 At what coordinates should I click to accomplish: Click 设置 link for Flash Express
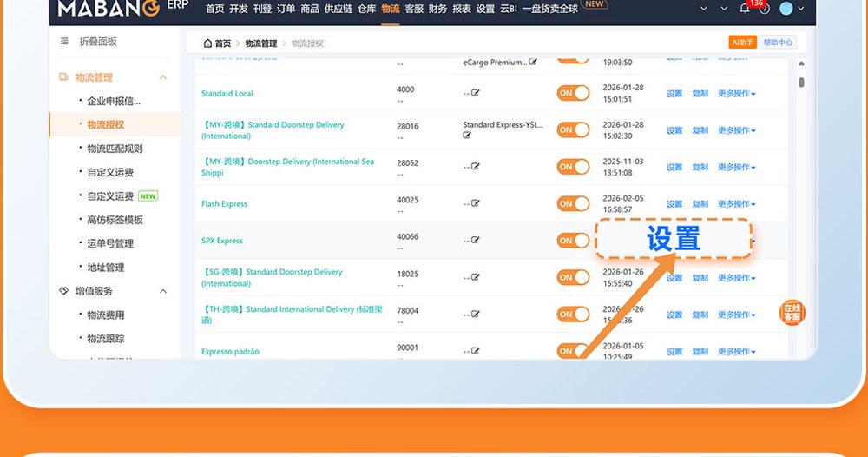[674, 204]
